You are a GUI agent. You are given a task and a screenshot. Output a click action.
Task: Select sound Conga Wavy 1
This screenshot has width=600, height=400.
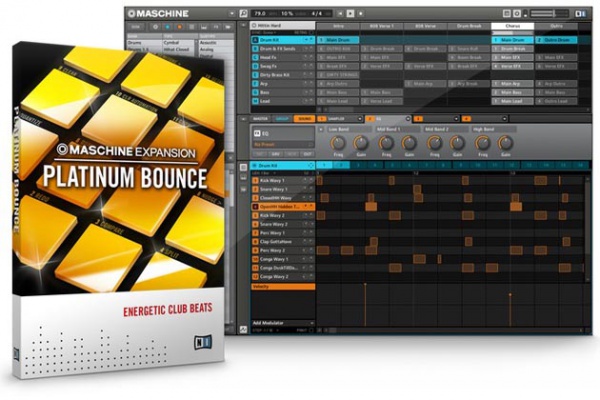pos(282,259)
